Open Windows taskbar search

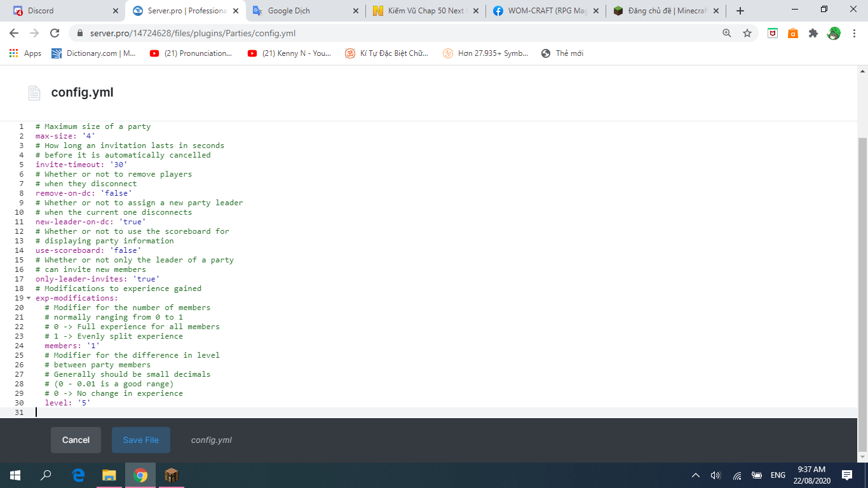(x=46, y=475)
